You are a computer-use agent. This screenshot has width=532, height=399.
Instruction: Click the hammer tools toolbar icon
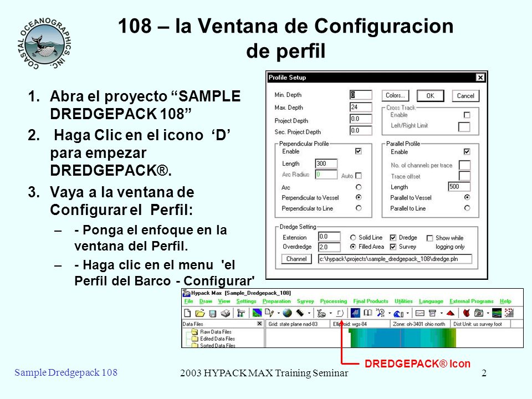coord(241,313)
